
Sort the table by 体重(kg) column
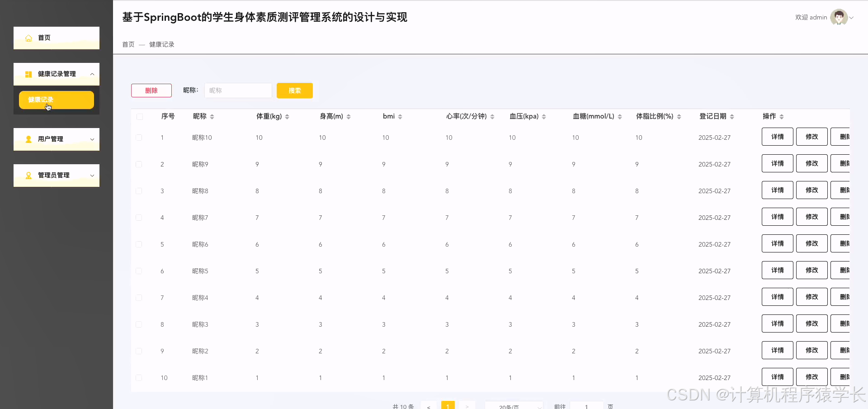tap(288, 116)
